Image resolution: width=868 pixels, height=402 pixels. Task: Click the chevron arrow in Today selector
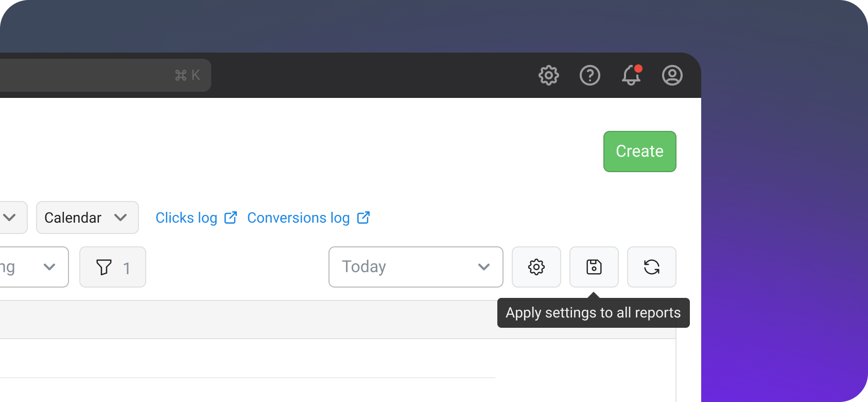tap(484, 267)
